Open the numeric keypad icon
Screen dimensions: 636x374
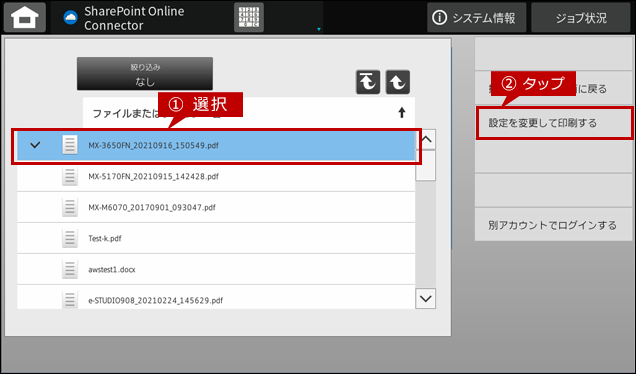(249, 17)
